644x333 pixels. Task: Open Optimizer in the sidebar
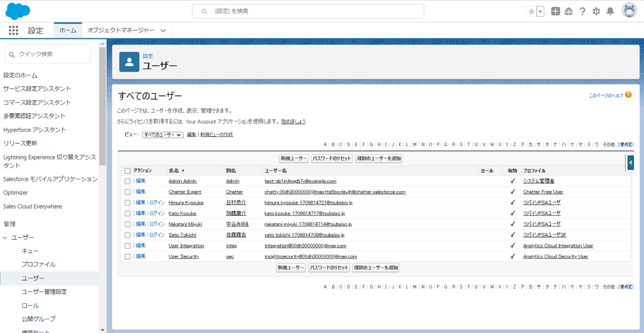(x=16, y=193)
